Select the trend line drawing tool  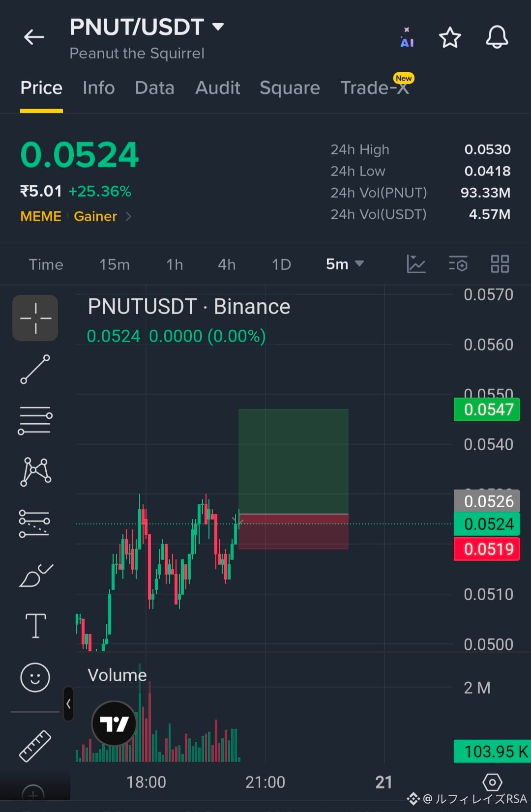click(35, 369)
